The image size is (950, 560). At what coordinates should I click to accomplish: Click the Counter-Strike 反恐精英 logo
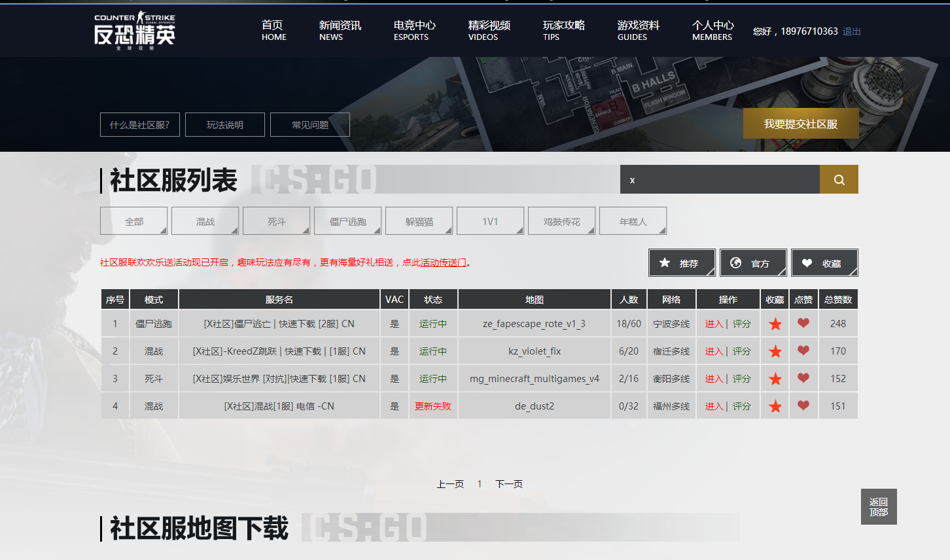[134, 30]
